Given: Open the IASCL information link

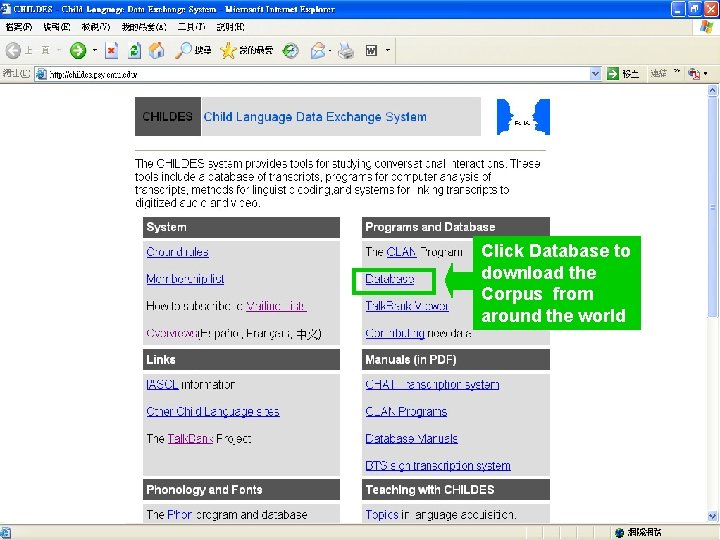Looking at the screenshot, I should click(x=162, y=384).
